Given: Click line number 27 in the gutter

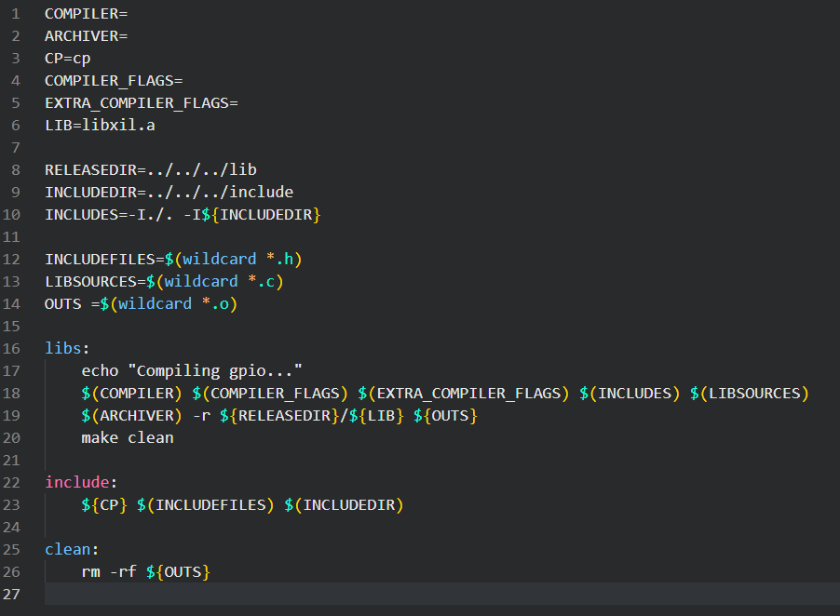Looking at the screenshot, I should pos(16,595).
